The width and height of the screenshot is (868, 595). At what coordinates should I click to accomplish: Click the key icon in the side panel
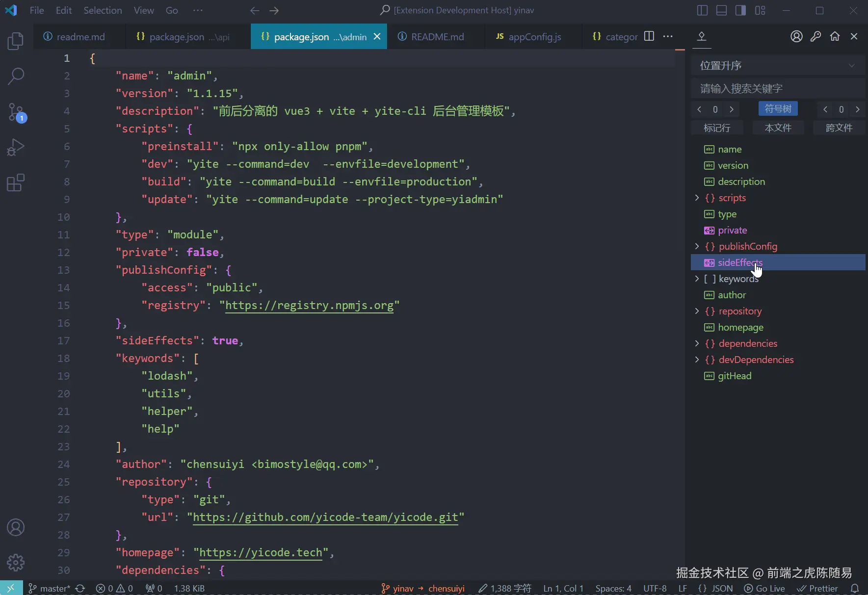[x=815, y=36]
